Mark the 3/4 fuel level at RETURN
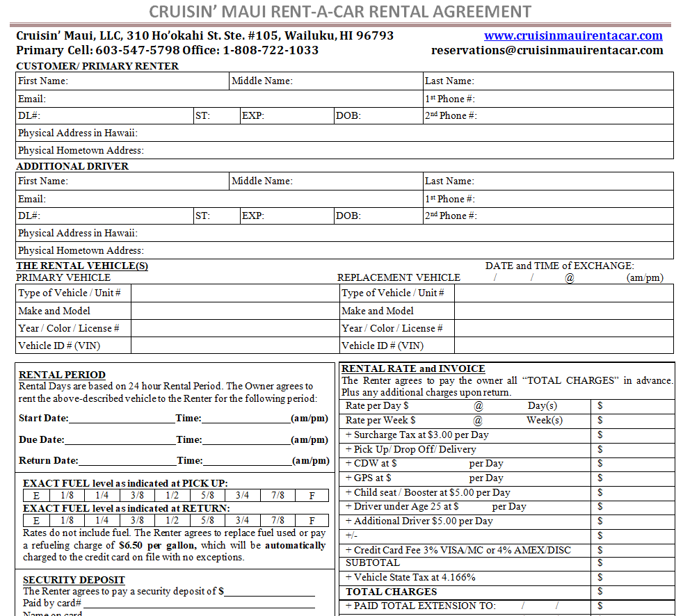683x616 pixels. 242,521
